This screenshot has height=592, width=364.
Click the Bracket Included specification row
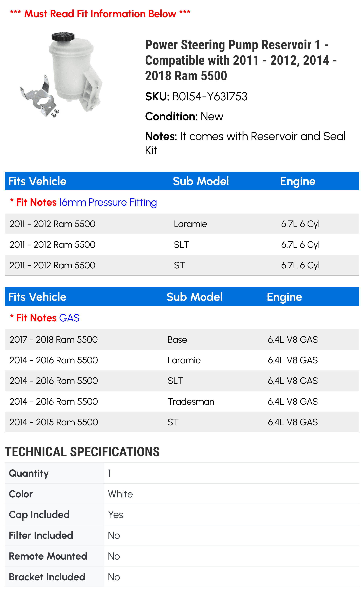click(182, 577)
